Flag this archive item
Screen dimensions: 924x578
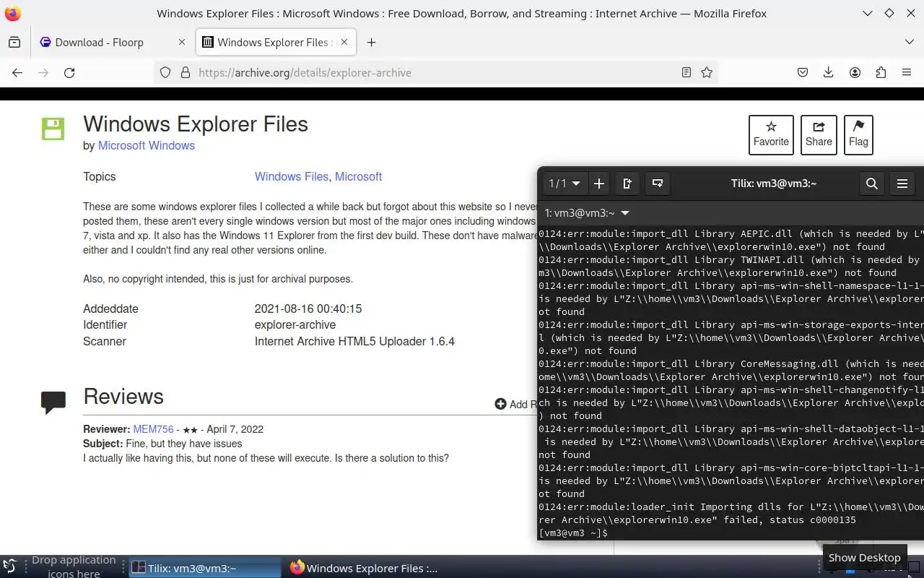pyautogui.click(x=858, y=135)
